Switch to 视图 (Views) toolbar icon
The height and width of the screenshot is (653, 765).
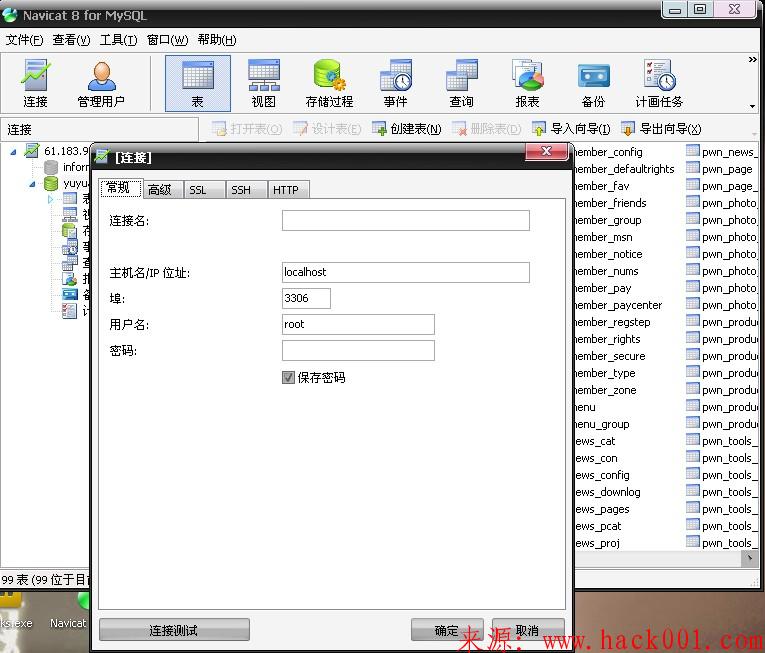coord(264,83)
